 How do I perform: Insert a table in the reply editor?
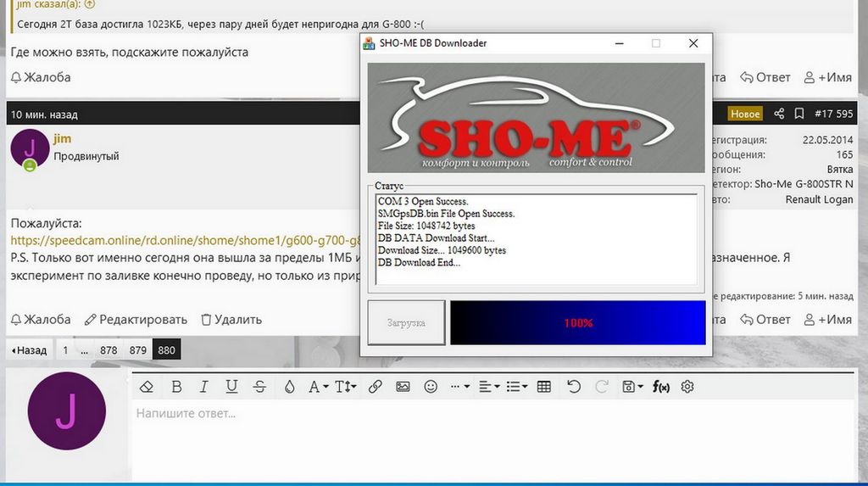coord(544,387)
